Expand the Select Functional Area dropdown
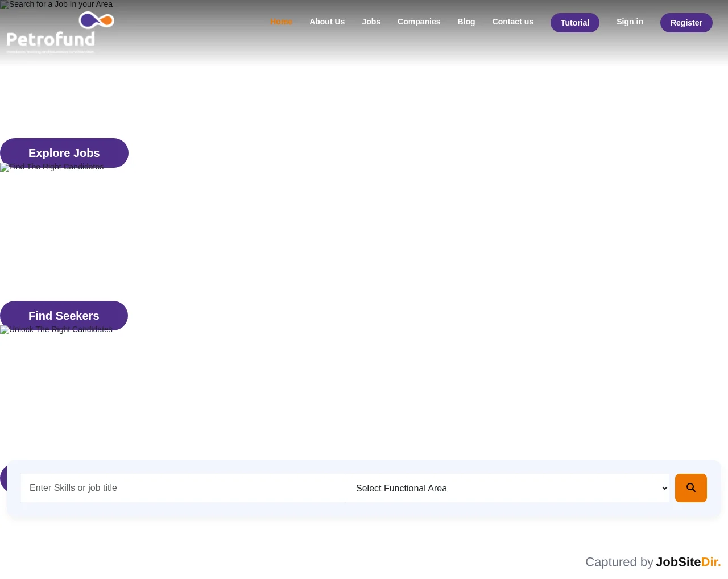Viewport: 728px width, 579px height. [x=507, y=488]
